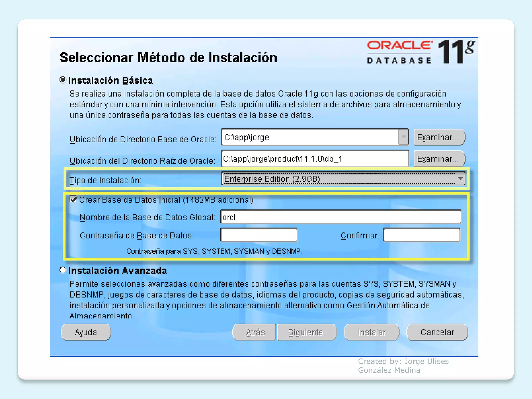Click the Oracle Database 11g logo
The width and height of the screenshot is (532, 399).
click(x=421, y=52)
